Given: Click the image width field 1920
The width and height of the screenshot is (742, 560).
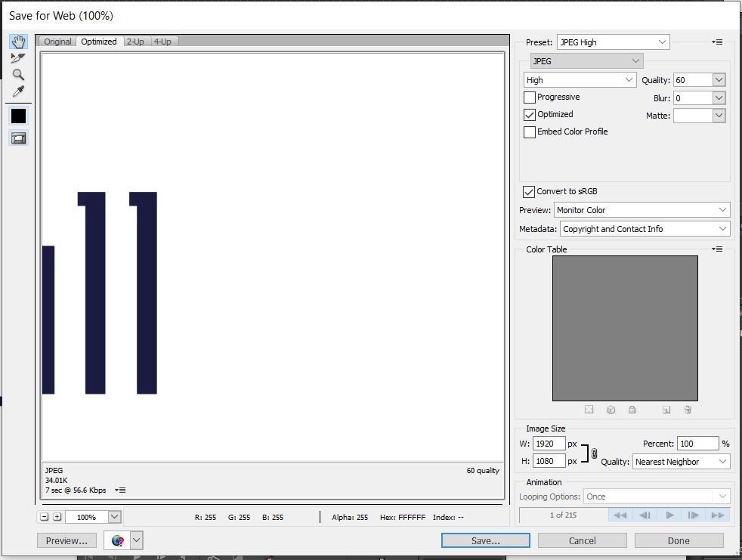Looking at the screenshot, I should (x=549, y=444).
